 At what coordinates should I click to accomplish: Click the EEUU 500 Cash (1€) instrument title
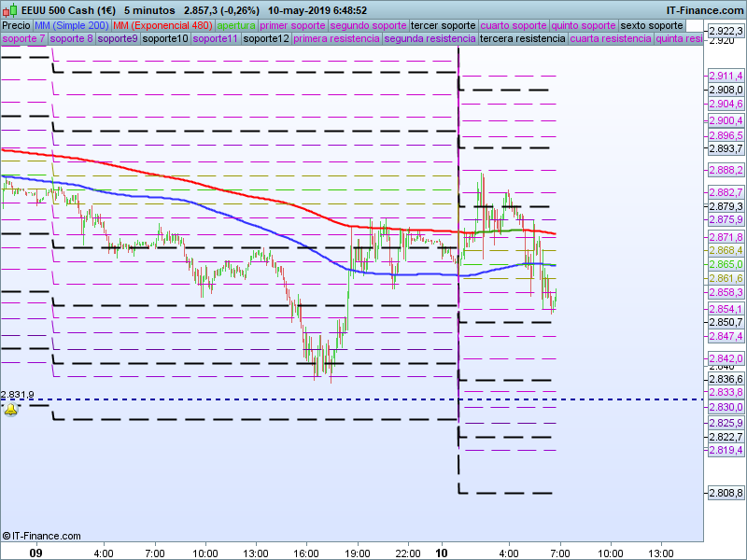point(68,10)
